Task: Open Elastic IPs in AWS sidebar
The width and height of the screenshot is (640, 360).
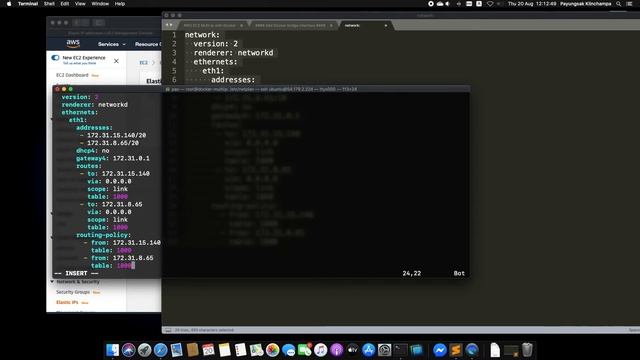Action: [x=67, y=302]
